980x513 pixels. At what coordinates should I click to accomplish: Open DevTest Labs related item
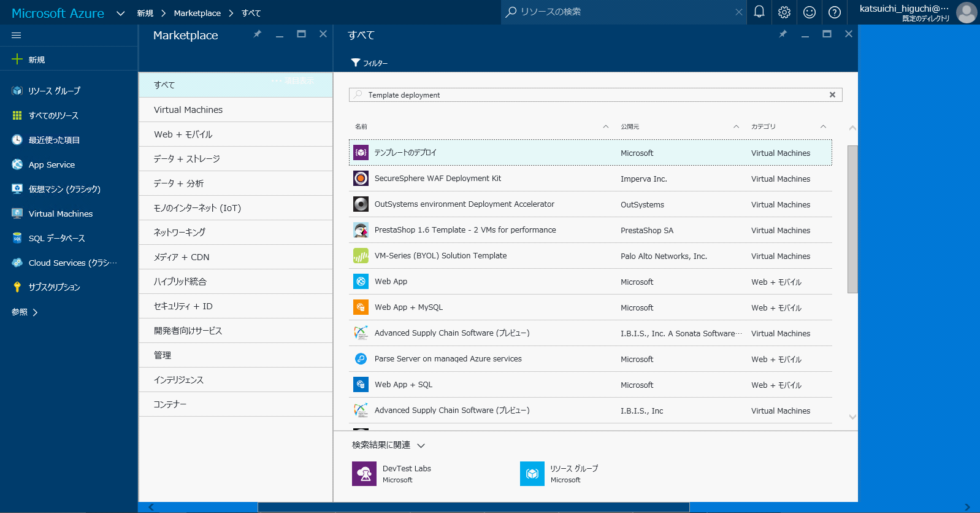point(392,474)
